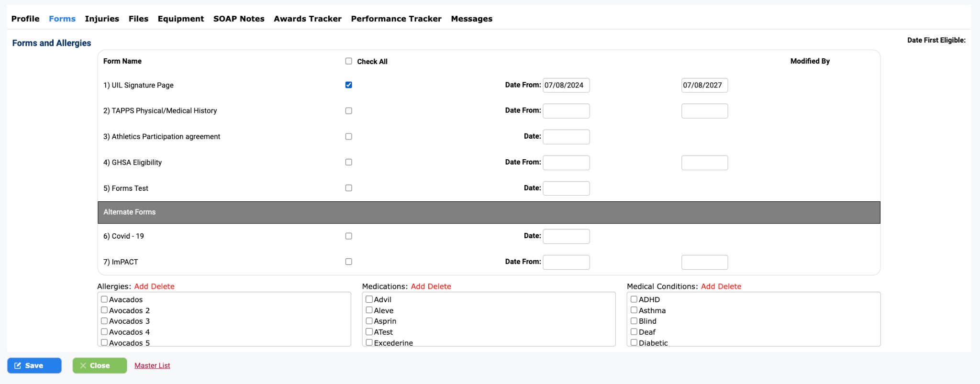Go to the Files tab
This screenshot has height=384, width=980.
point(138,19)
